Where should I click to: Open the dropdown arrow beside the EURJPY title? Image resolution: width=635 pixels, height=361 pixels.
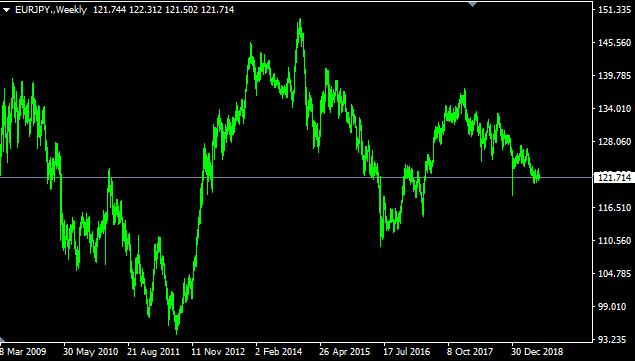(6, 10)
